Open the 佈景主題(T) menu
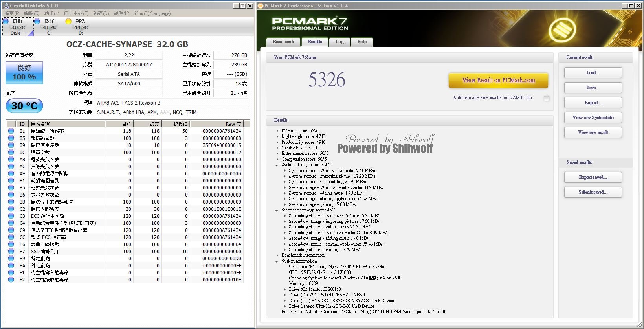The height and width of the screenshot is (329, 644). [x=76, y=13]
